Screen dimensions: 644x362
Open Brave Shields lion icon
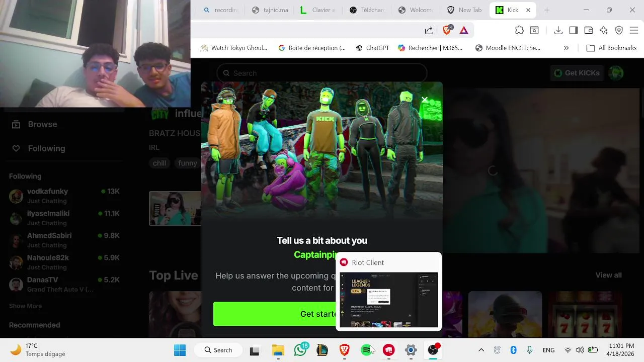pos(447,30)
